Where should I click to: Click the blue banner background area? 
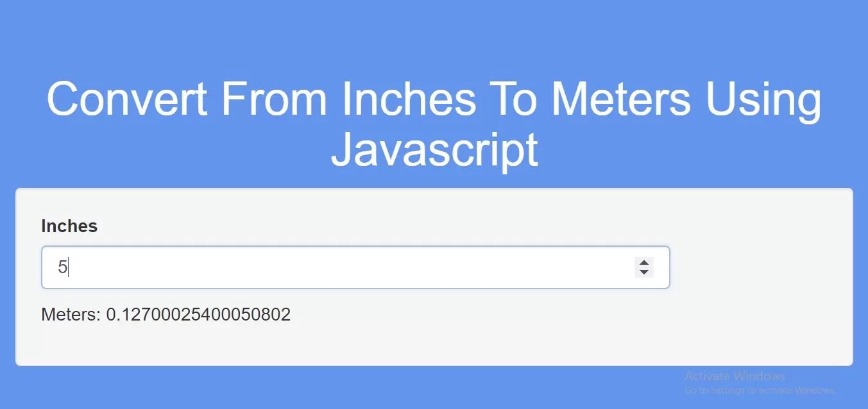434,38
